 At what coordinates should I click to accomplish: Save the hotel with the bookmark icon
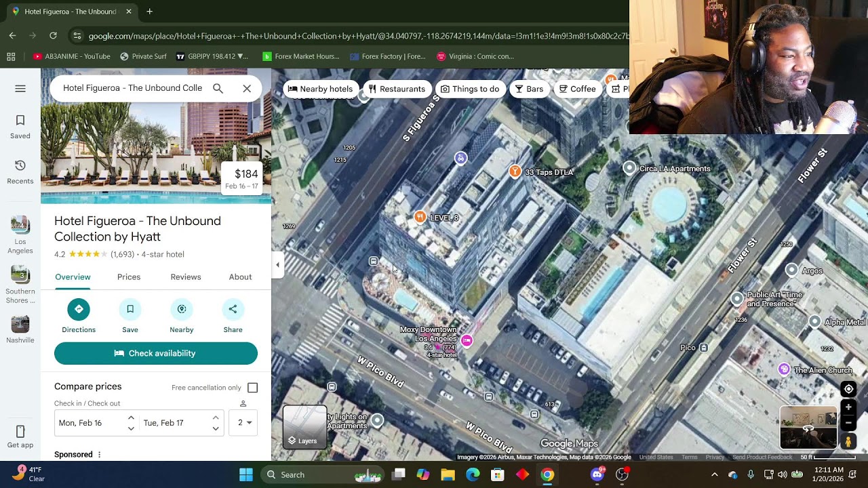[130, 309]
